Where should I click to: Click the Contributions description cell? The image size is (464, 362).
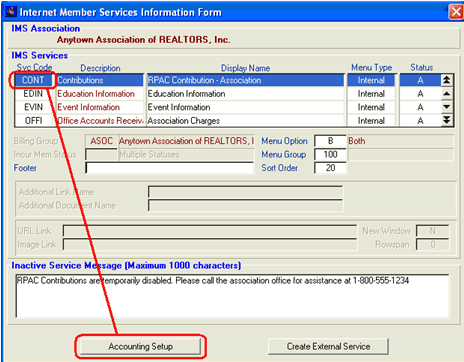pyautogui.click(x=99, y=80)
